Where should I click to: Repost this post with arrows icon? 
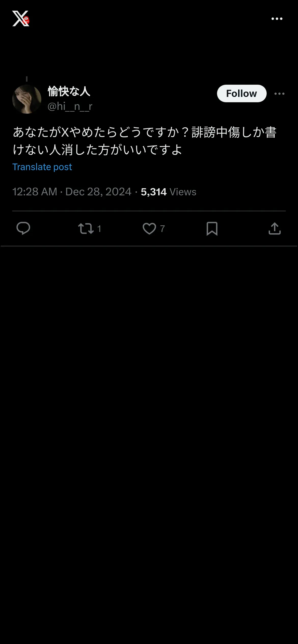(x=86, y=228)
